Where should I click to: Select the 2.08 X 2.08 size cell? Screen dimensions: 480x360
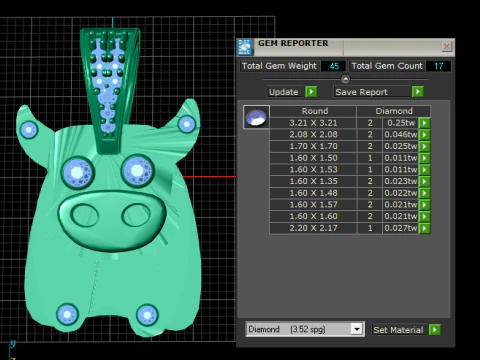313,135
